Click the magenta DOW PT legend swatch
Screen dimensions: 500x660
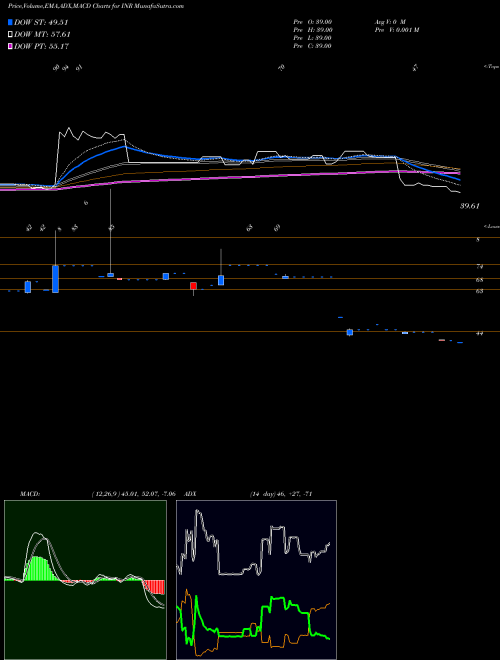click(x=10, y=46)
